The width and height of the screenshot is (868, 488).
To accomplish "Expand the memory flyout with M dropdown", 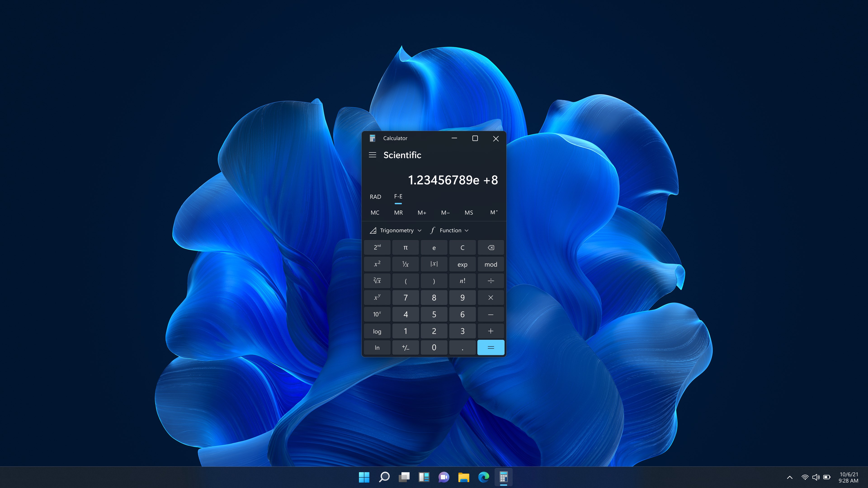I will (x=494, y=212).
